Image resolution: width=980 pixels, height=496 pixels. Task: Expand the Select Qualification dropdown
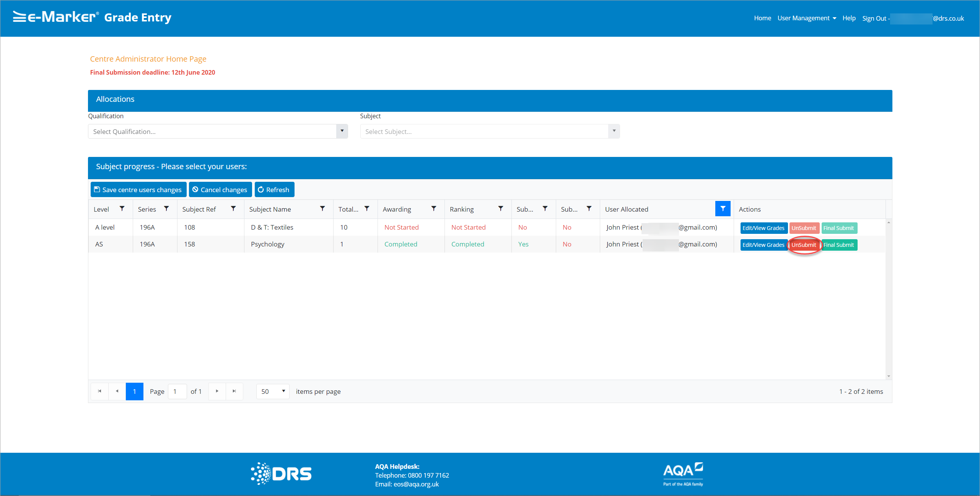(x=342, y=131)
